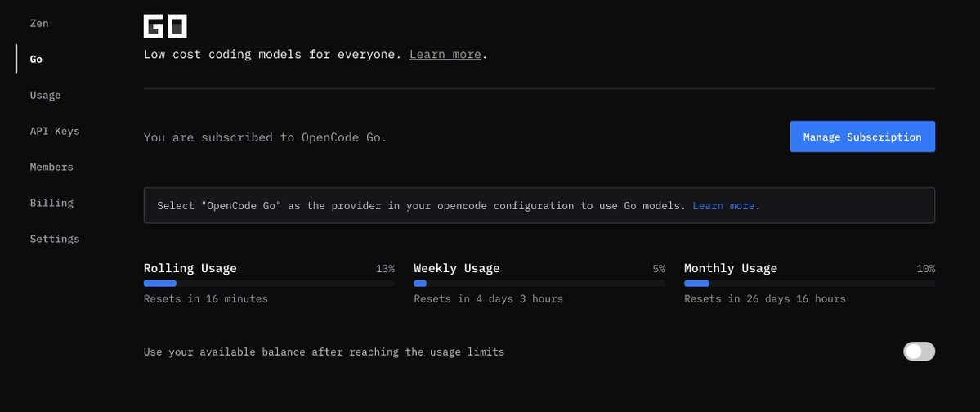Screen dimensions: 980x412
Task: Open Settings from the sidebar
Action: click(x=55, y=239)
